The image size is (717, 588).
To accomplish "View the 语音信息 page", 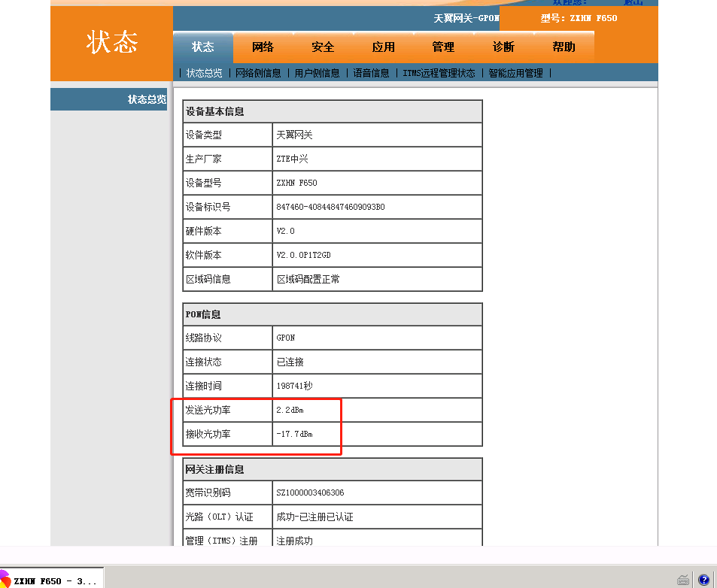I will coord(372,73).
